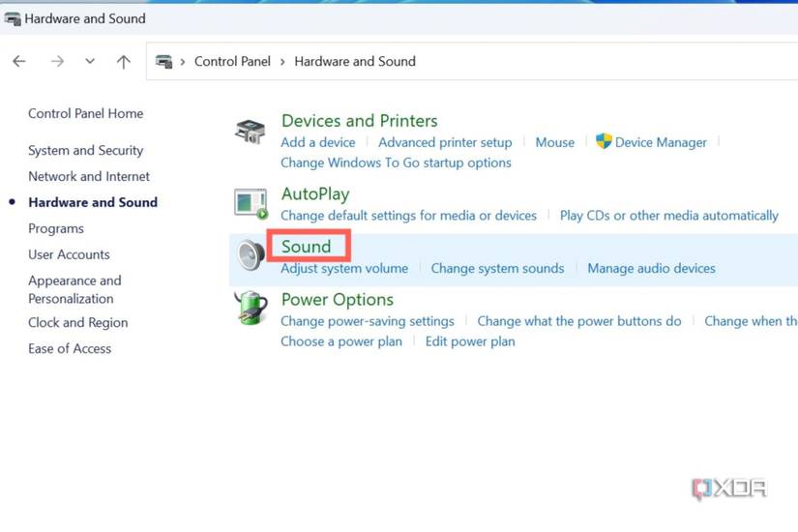Image resolution: width=798 pixels, height=532 pixels.
Task: Open the Power Options heading
Action: tap(338, 299)
